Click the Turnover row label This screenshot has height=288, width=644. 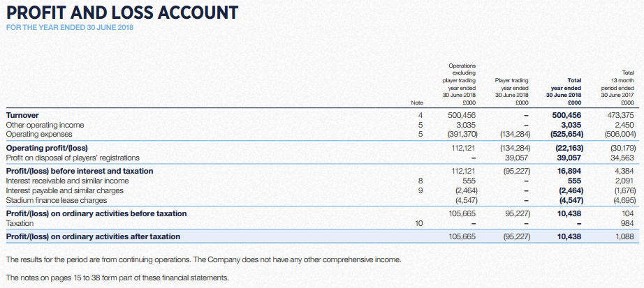[x=22, y=115]
